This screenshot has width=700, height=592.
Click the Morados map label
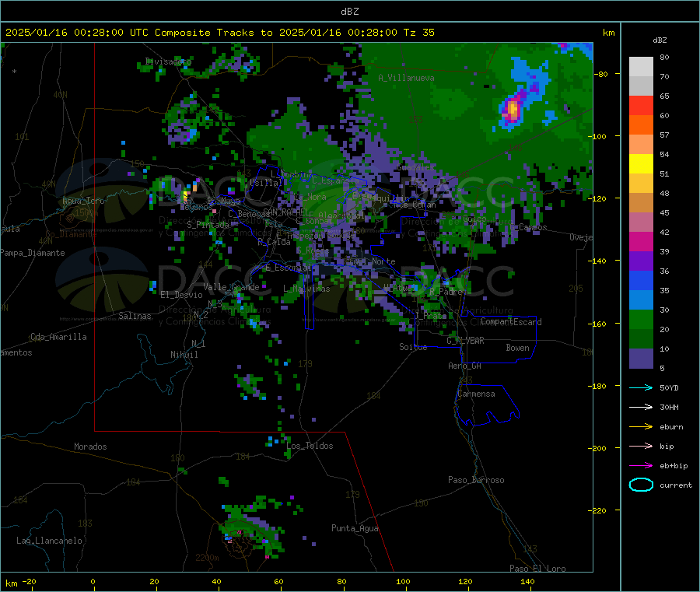tap(90, 447)
